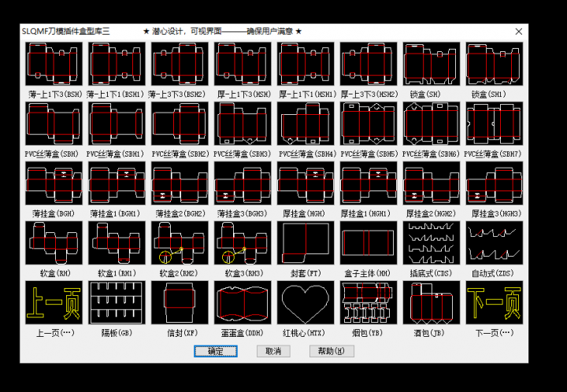Select the 酒包 (JB) wine pack icon
Screen dimensions: 567x392
tap(432, 303)
